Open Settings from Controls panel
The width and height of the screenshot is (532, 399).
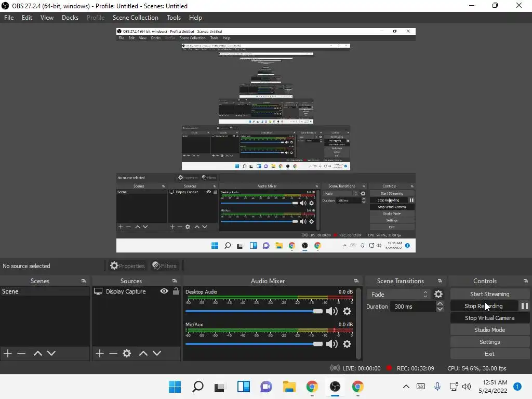(x=489, y=342)
